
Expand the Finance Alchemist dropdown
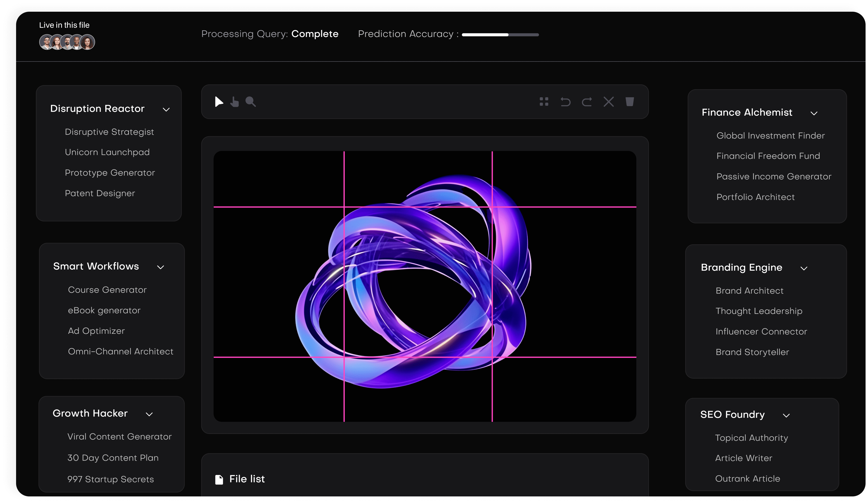[x=814, y=114]
